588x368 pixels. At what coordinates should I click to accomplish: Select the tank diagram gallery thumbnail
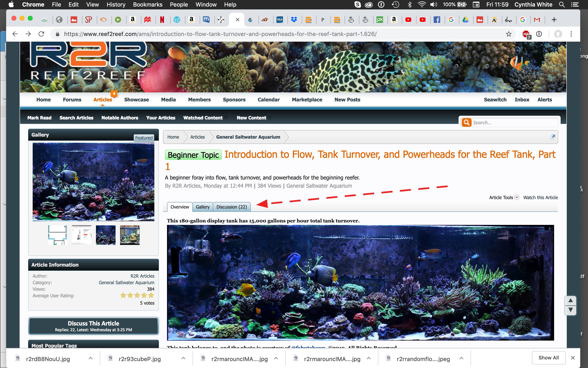57,235
